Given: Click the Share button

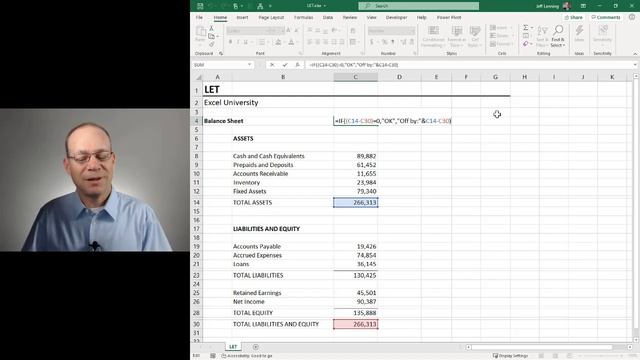Looking at the screenshot, I should click(x=574, y=17).
